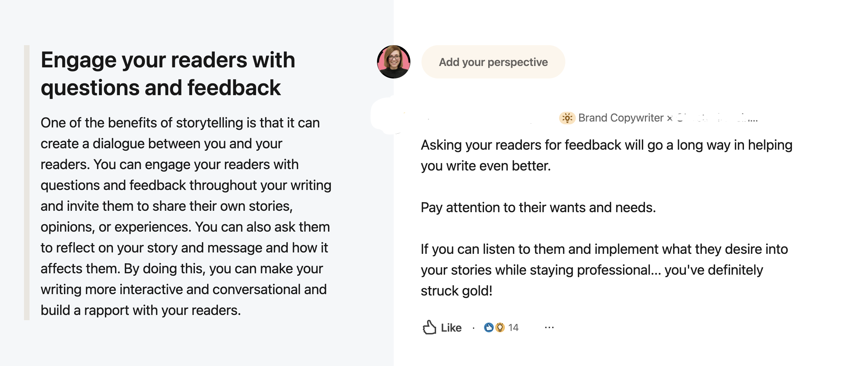Screen dimensions: 868x366
Task: Click the insightful lightbulb reaction icon
Action: [x=500, y=327]
